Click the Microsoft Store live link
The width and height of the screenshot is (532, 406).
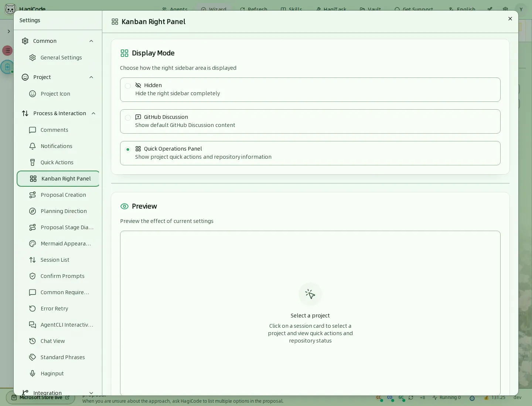point(41,398)
